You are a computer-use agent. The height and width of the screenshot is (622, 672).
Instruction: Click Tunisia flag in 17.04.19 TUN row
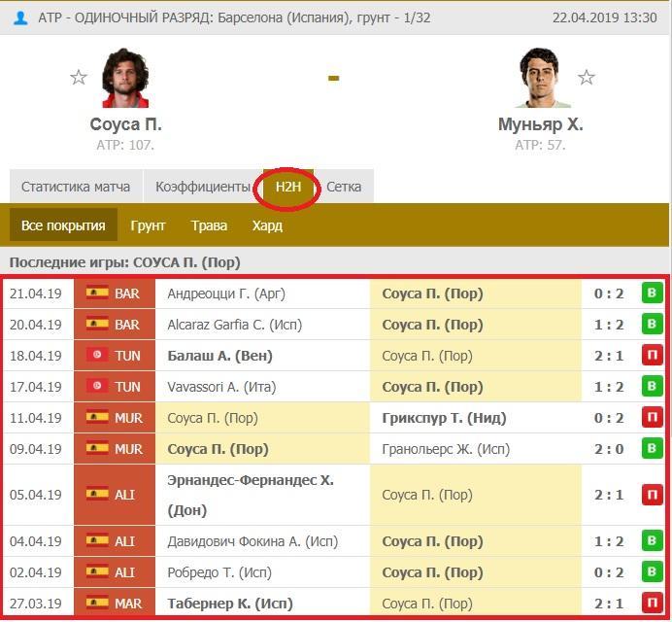(97, 386)
